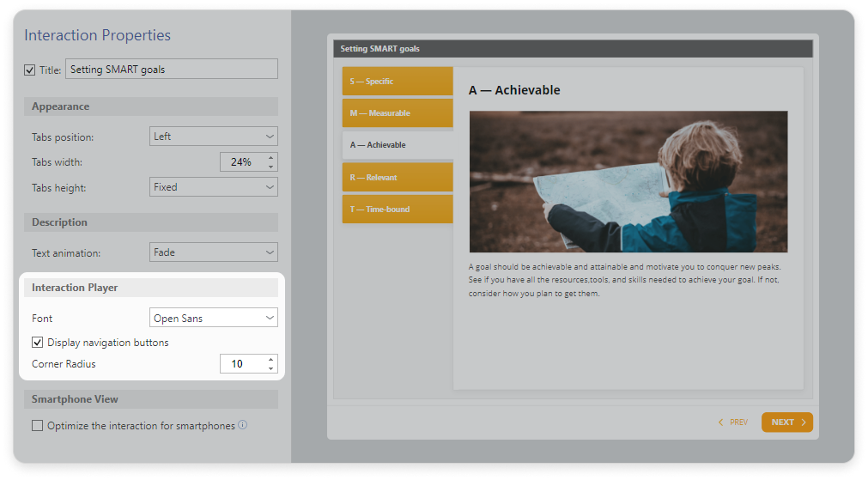Click the child with map image
Viewport: 868px width, 480px height.
(628, 181)
